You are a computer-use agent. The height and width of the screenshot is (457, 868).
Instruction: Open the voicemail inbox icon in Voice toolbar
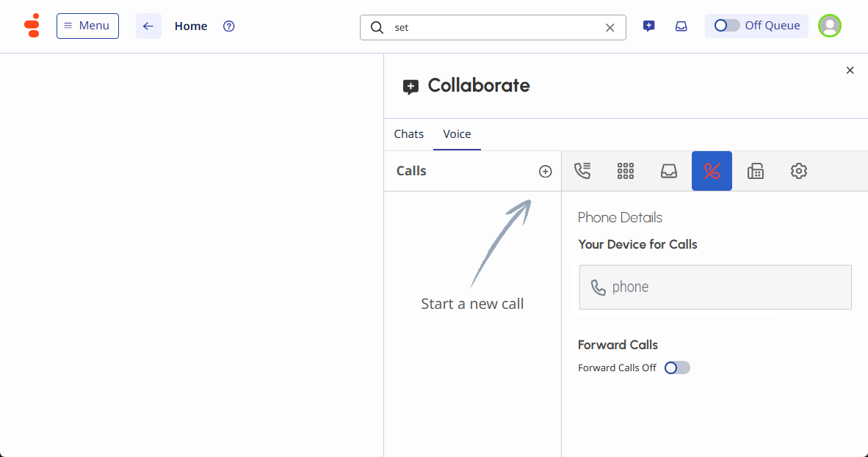tap(668, 171)
